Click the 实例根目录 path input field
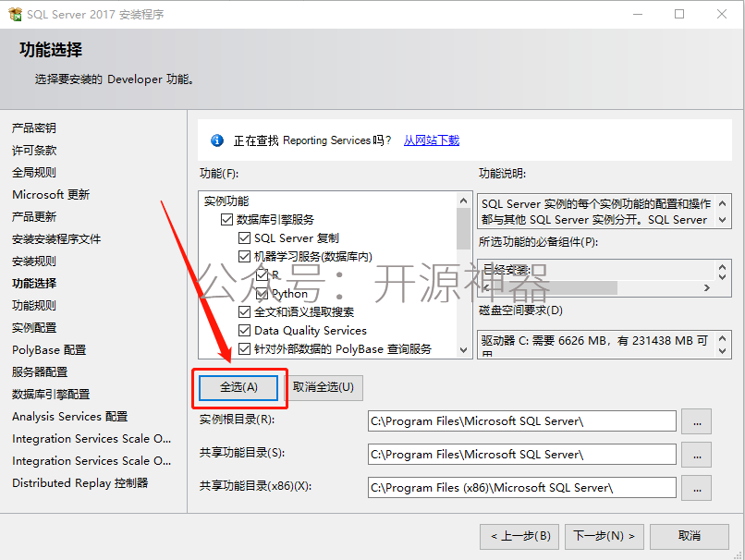 521,421
